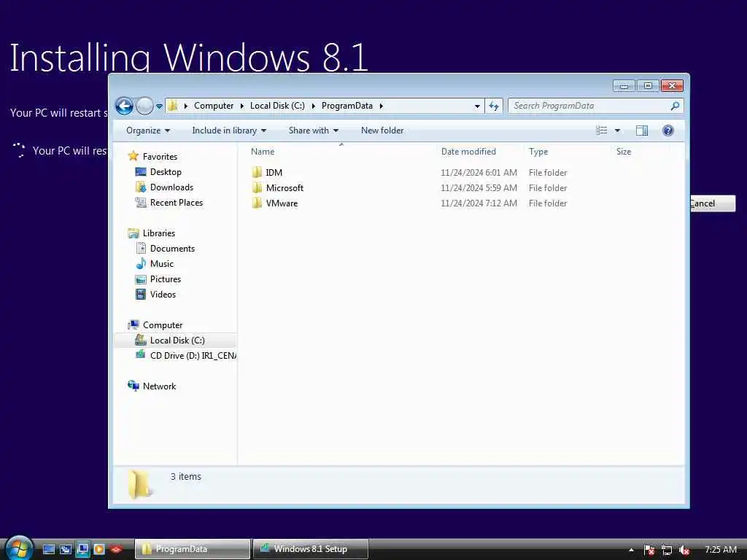Click IDM date 11/24/2024 6:01 AM

pos(479,172)
